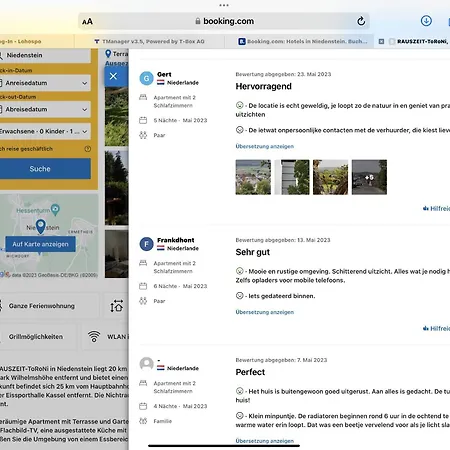Click the Niederlande flag under Frankdhont

tap(161, 248)
